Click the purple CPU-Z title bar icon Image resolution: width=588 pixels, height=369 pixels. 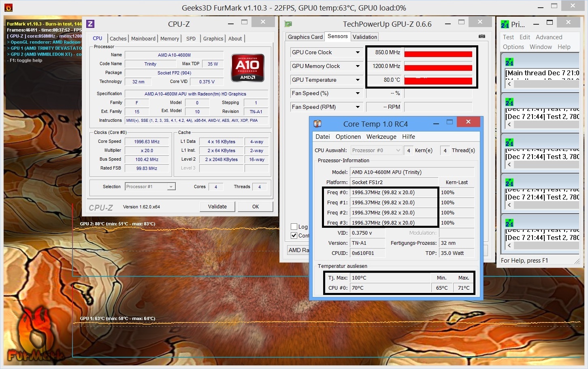(91, 24)
